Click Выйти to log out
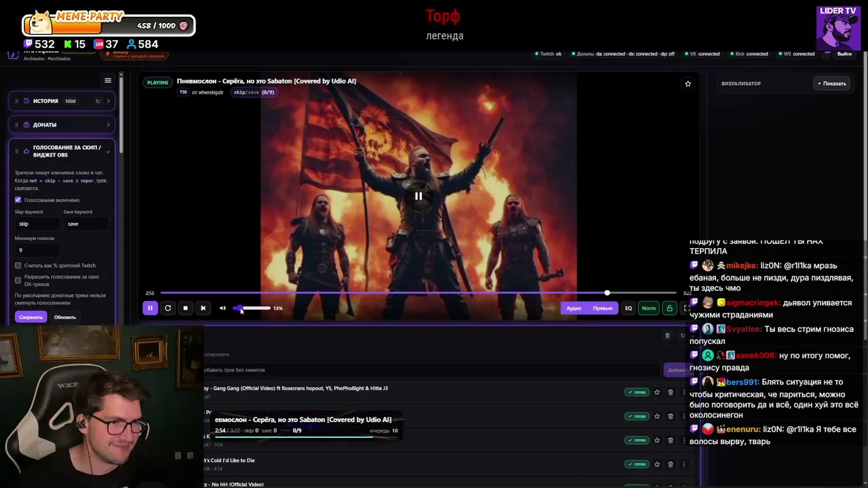The image size is (868, 488). [x=844, y=54]
